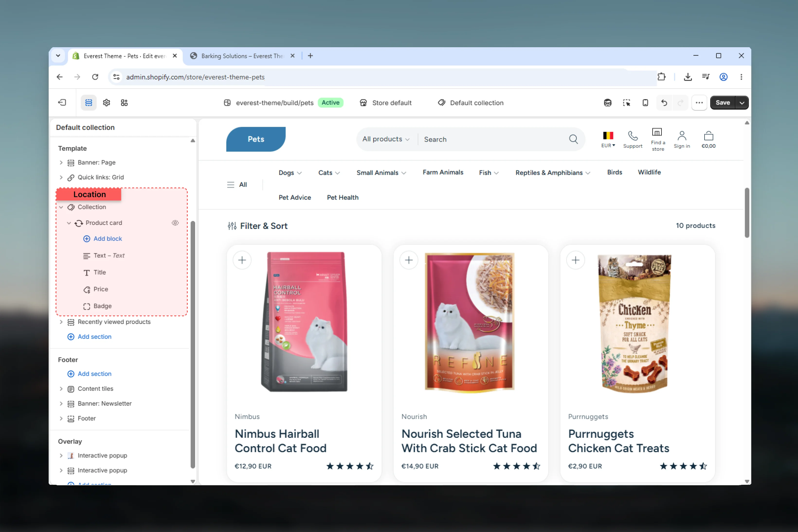Open the Store default market selector
The width and height of the screenshot is (798, 532).
(385, 103)
